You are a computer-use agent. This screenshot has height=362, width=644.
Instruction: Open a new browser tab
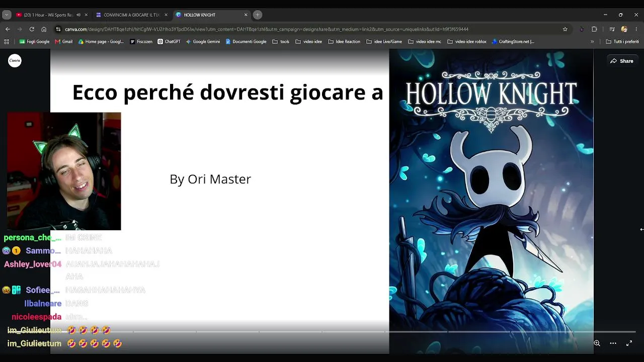(258, 15)
